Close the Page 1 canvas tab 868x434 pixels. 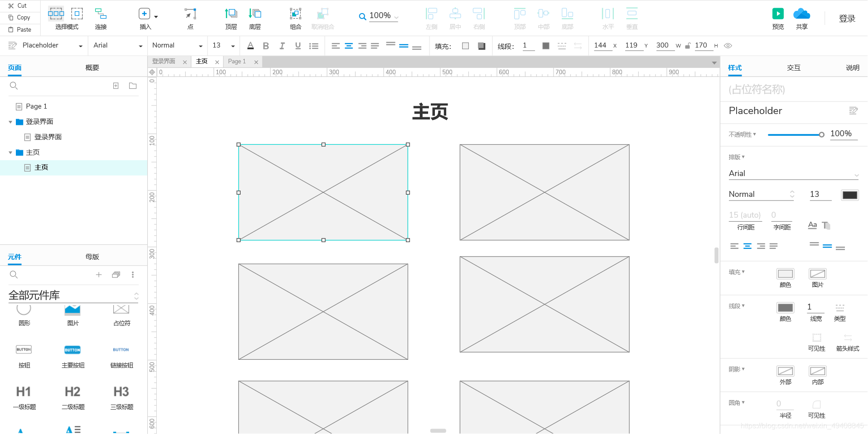pyautogui.click(x=256, y=62)
